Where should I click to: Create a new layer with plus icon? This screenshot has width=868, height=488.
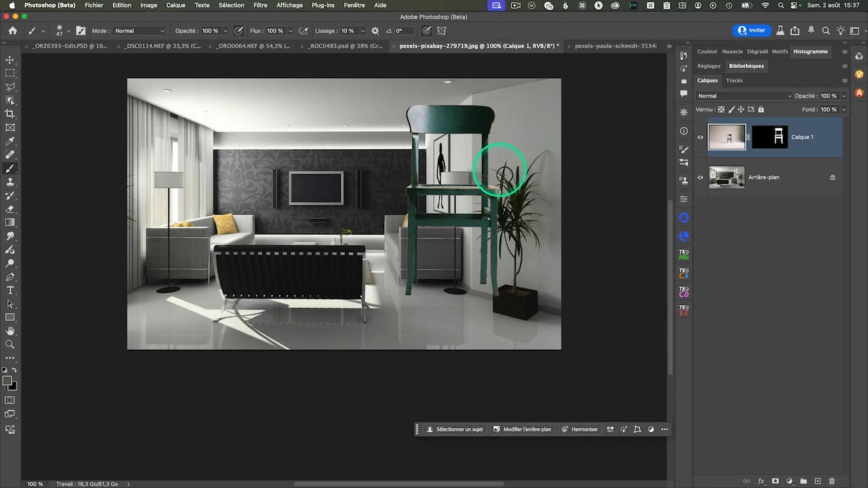tap(817, 481)
